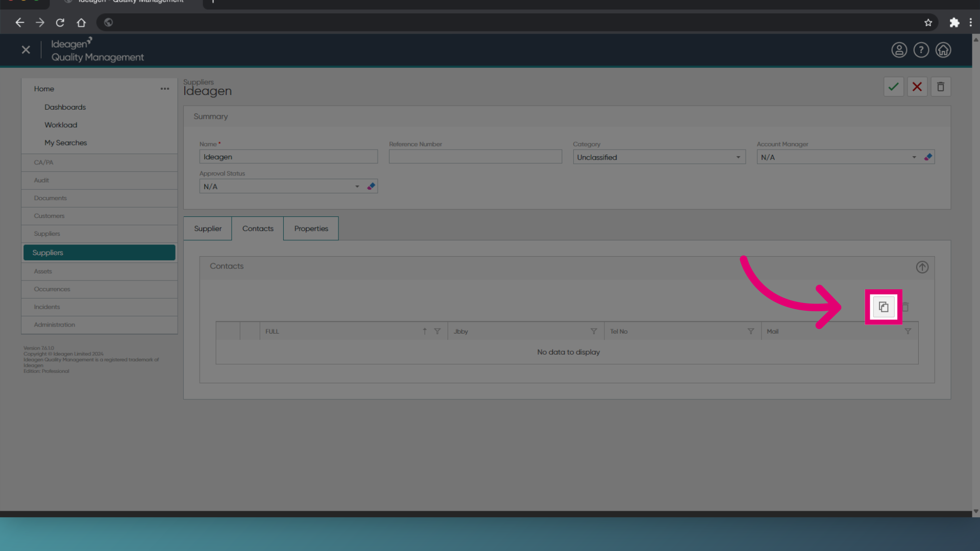Viewport: 980px width, 551px height.
Task: Open My Searches in the sidebar
Action: click(x=65, y=143)
